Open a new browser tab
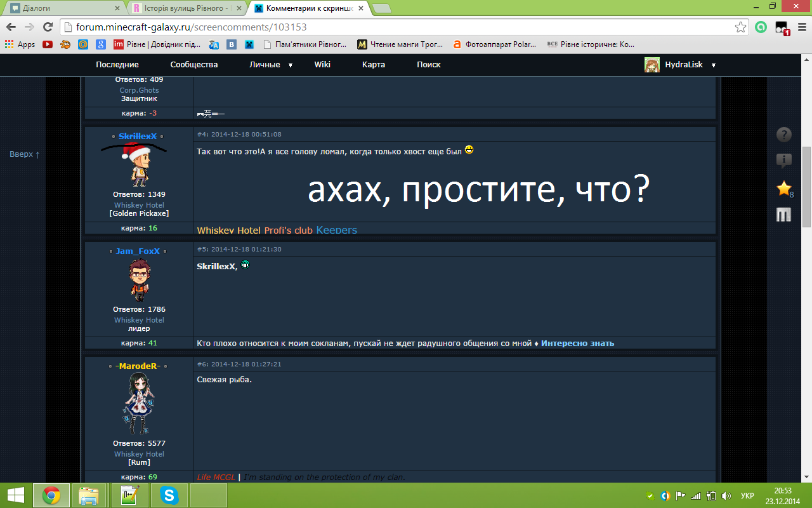The height and width of the screenshot is (508, 812). click(381, 8)
